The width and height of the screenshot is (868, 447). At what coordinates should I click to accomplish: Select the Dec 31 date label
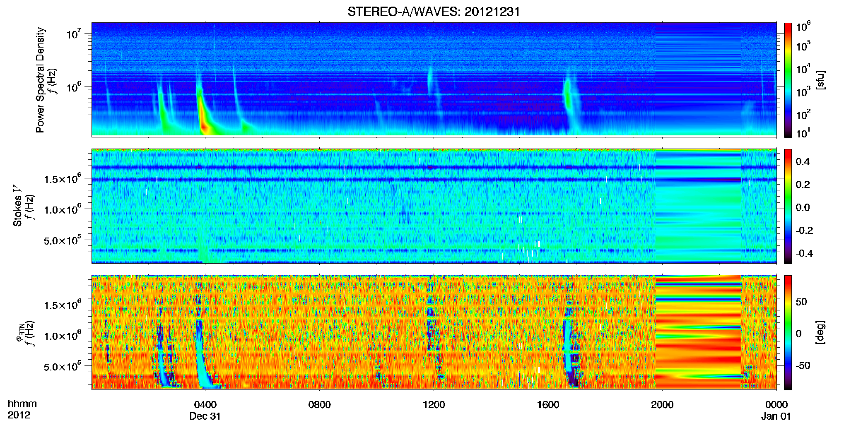[205, 416]
